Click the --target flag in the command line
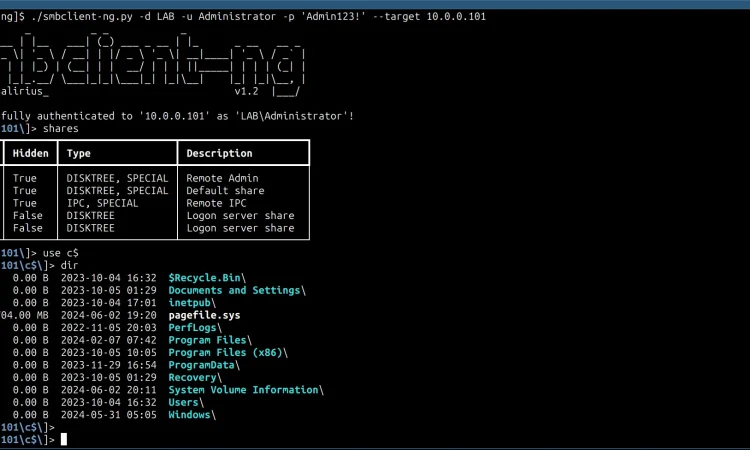Image resolution: width=750 pixels, height=450 pixels. [x=396, y=17]
